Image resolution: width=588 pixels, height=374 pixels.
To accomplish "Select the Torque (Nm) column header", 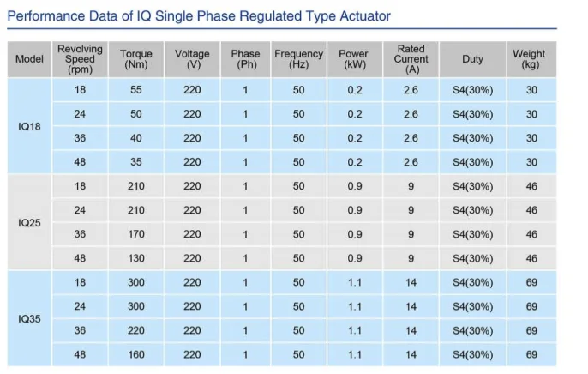I will [136, 59].
